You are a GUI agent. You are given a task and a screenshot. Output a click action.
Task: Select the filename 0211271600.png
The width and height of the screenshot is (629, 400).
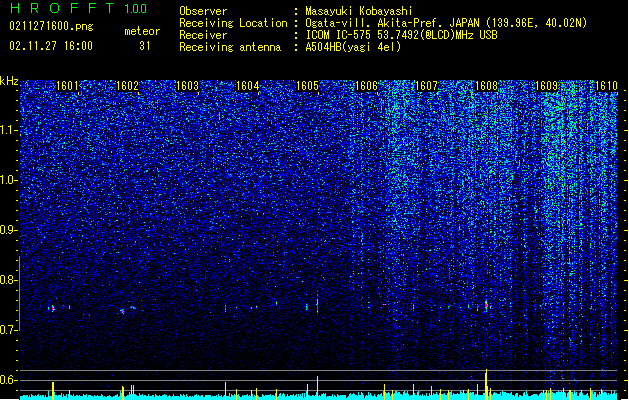(51, 26)
